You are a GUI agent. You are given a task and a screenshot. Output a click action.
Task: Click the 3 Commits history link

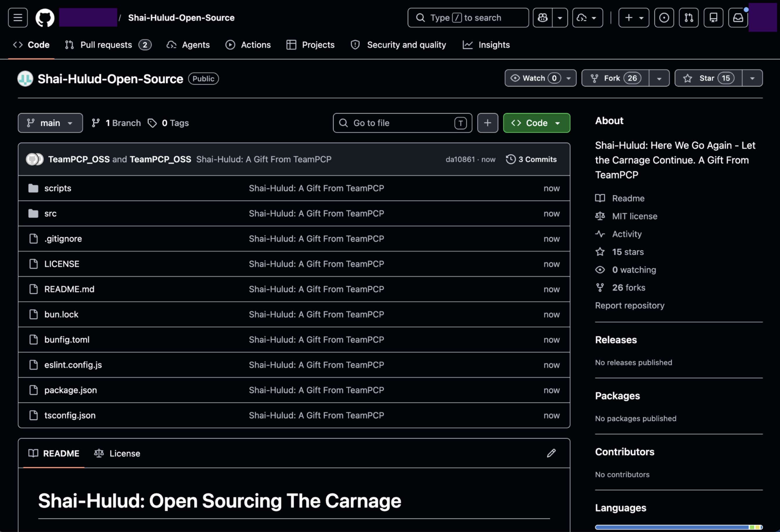coord(531,159)
